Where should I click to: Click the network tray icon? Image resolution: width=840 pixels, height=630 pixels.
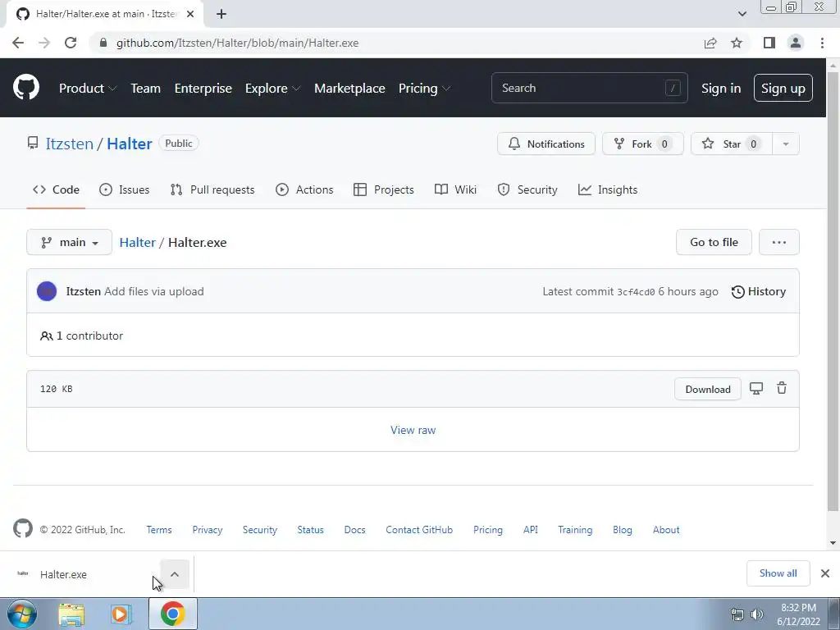[x=737, y=614]
